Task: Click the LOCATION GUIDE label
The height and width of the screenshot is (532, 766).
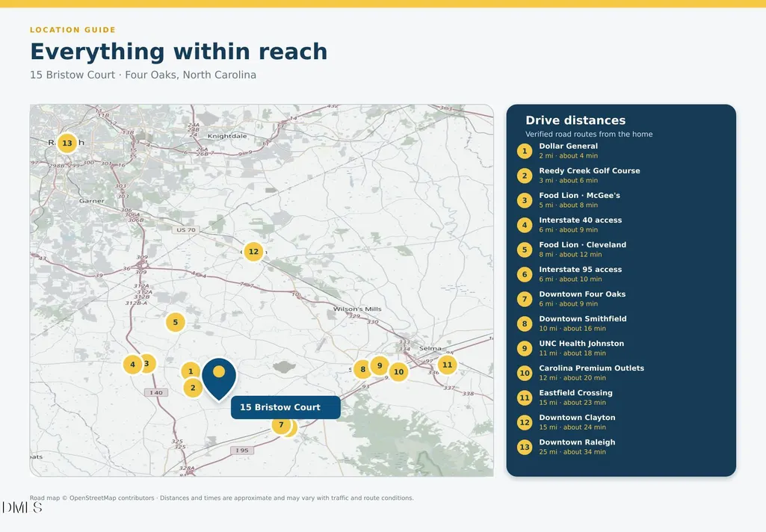Action: pos(72,30)
